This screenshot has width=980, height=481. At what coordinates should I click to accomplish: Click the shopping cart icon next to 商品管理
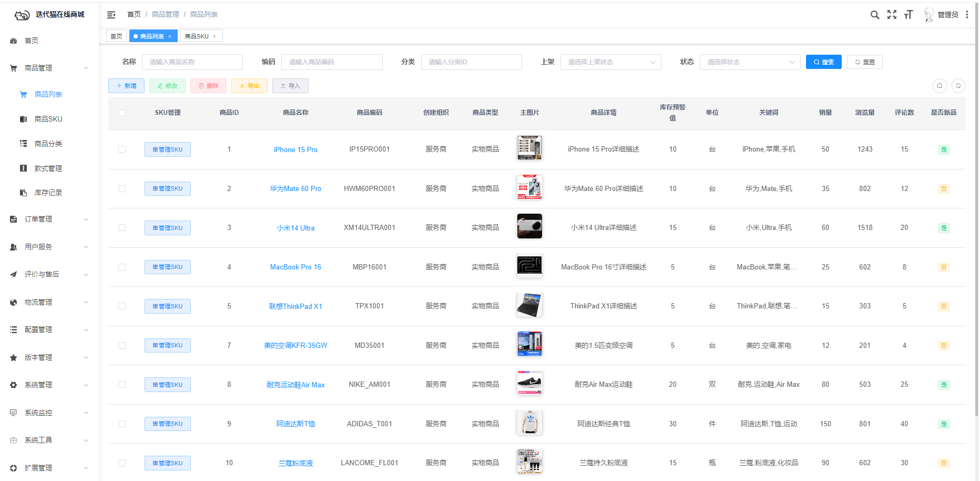point(13,68)
